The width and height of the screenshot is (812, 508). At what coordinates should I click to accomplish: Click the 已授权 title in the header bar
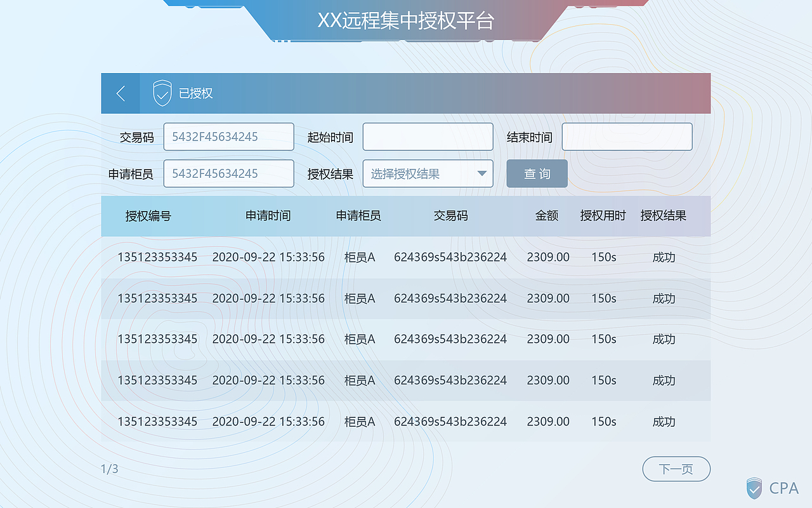coord(197,93)
